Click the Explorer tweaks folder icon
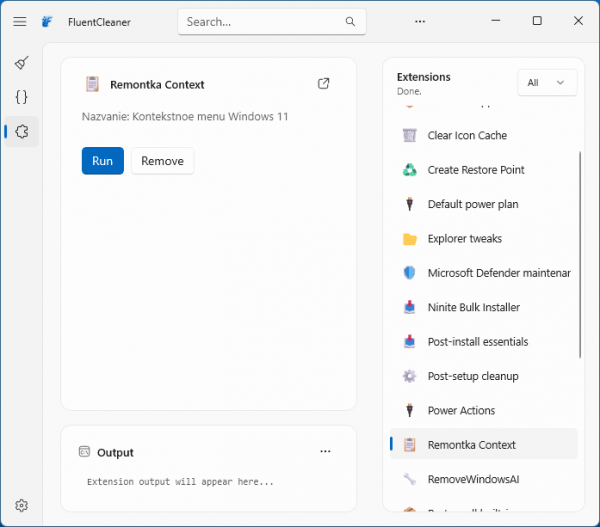This screenshot has height=527, width=600. click(x=409, y=239)
